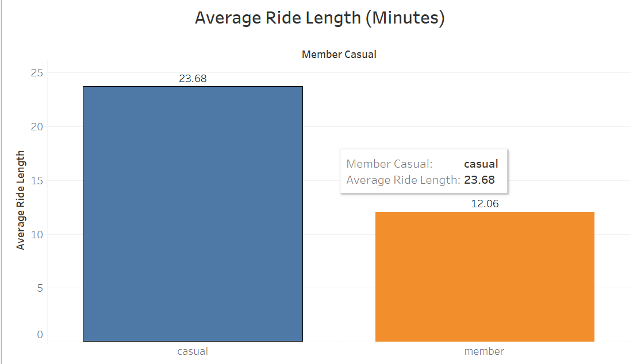Click the bold 23.68 value in tooltip
Viewport: 637px width, 364px height.
[x=479, y=180]
